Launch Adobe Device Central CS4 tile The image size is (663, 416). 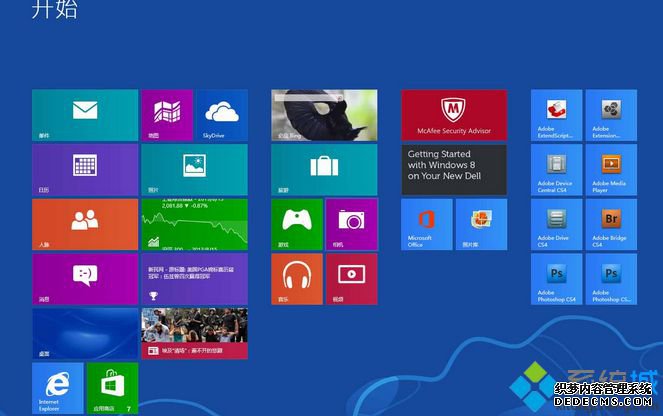[556, 170]
